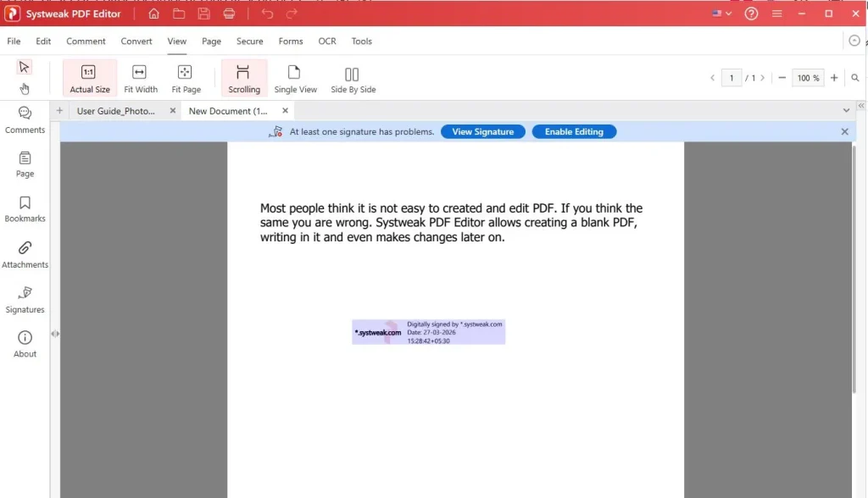Screen dimensions: 868x498
Task: Open the Page menu
Action: 211,41
